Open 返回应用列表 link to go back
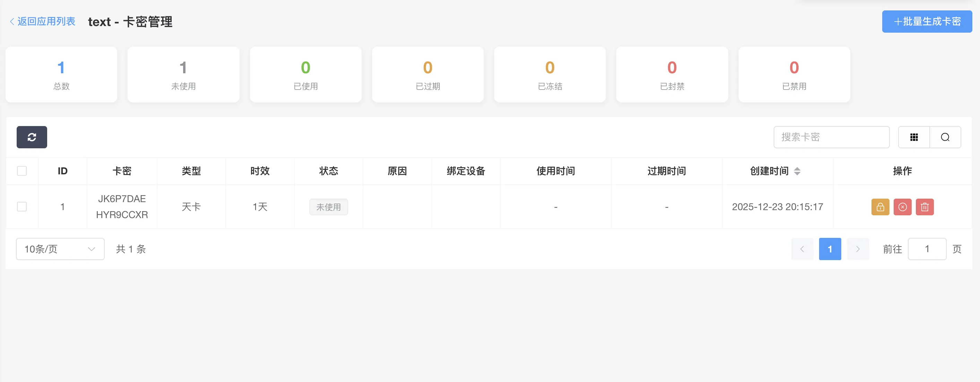 pos(46,21)
